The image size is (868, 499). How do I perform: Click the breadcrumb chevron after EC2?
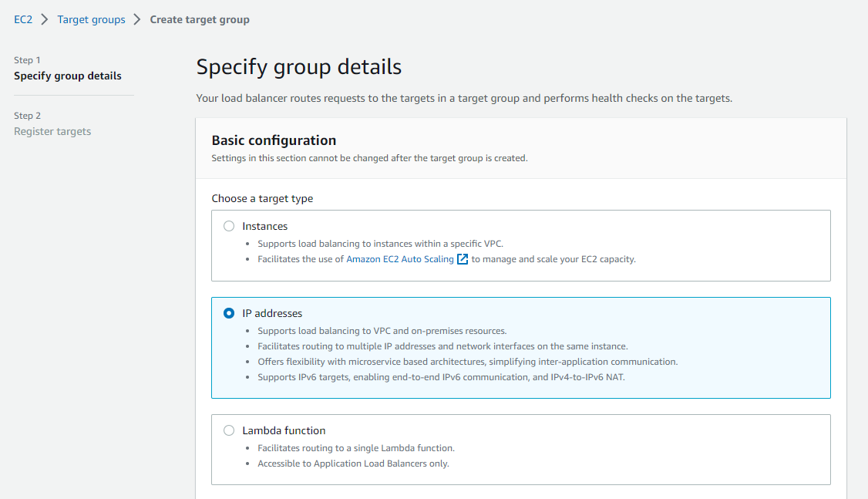(x=45, y=19)
